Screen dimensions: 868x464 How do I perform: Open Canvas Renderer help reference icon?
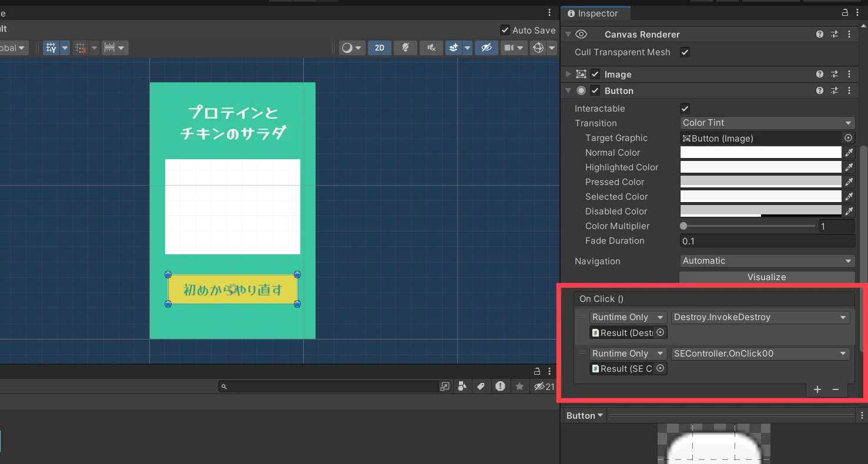(x=820, y=35)
